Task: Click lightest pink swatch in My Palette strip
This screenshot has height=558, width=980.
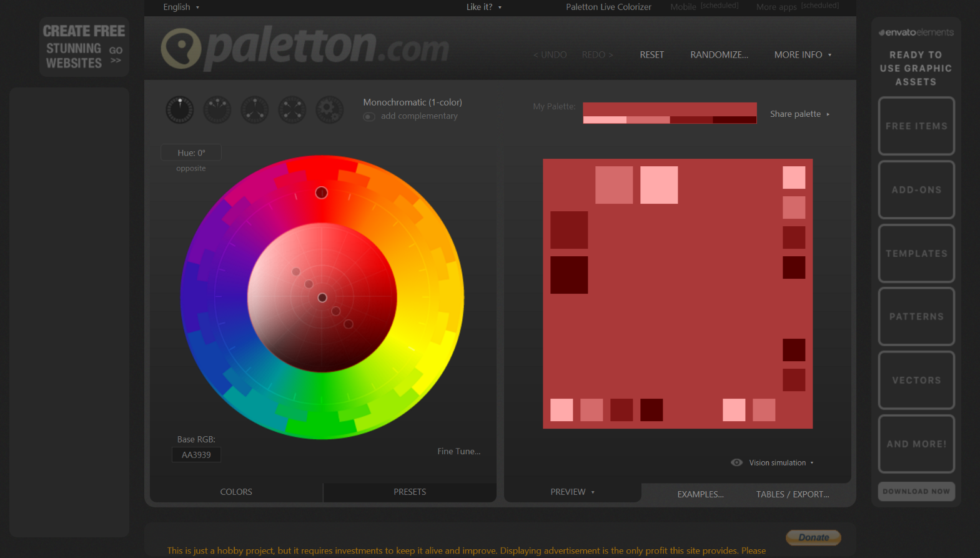Action: click(605, 120)
